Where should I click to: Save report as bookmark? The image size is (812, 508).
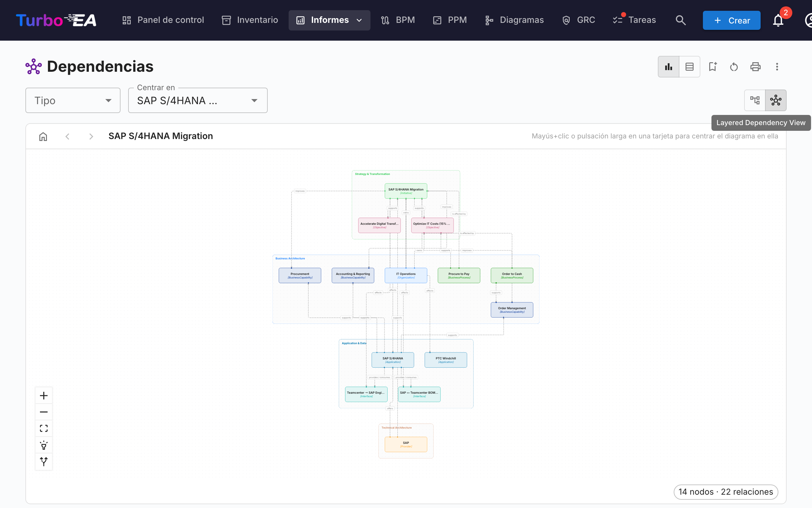pyautogui.click(x=713, y=67)
